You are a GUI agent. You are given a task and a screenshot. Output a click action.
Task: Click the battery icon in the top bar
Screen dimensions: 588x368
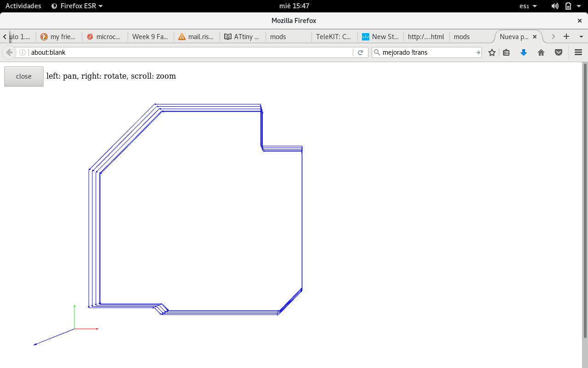pyautogui.click(x=568, y=6)
